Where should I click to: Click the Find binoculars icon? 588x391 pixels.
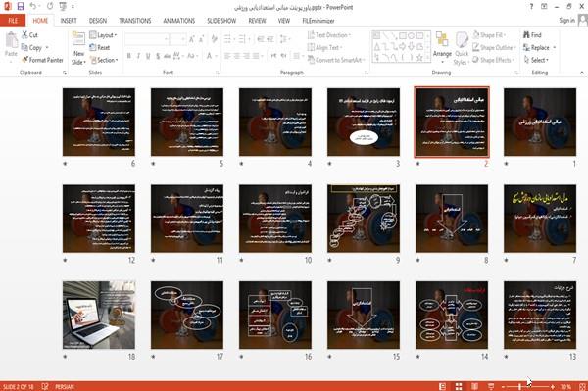[526, 35]
